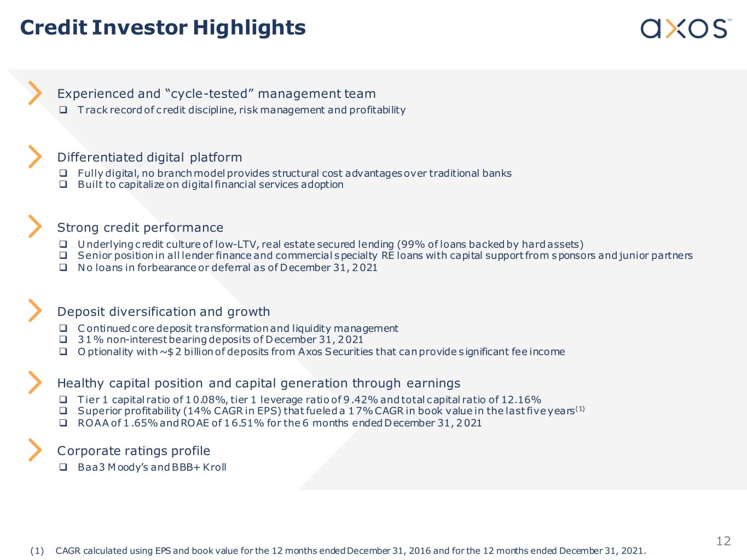The image size is (747, 560).
Task: Click orange chevron beside Corporate ratings profile
Action: click(x=35, y=450)
